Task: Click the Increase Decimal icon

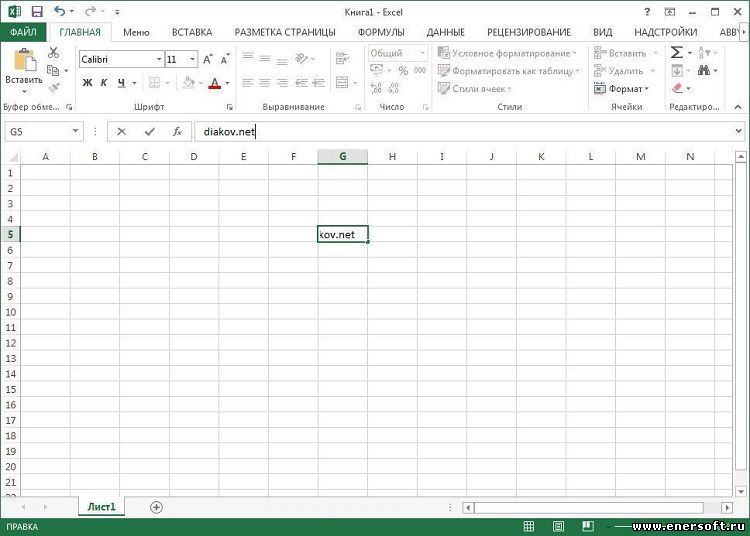Action: pos(376,88)
